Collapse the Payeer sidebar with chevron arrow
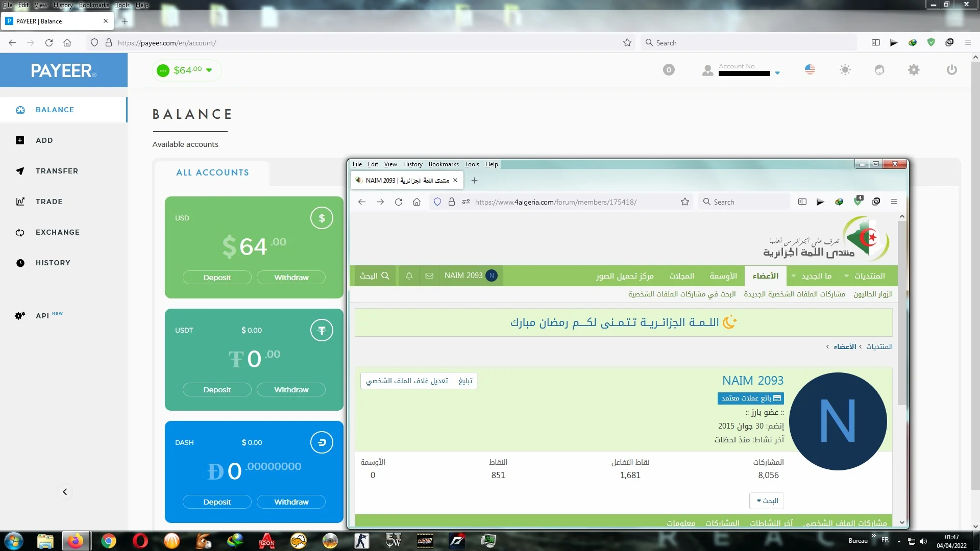This screenshot has width=980, height=551. [65, 492]
